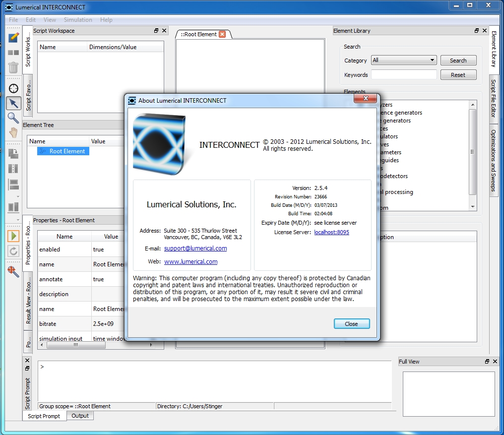Close the About dialog with red X
The image size is (504, 435).
point(366,98)
